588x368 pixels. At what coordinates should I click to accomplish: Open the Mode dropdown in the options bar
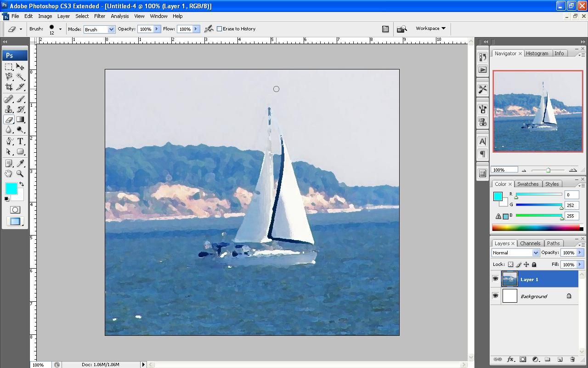[99, 29]
